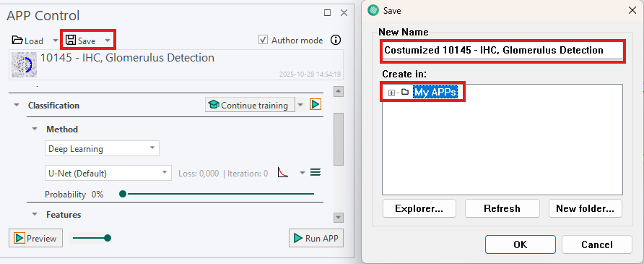Cancel the Save dialog
This screenshot has width=644, height=264.
tap(597, 244)
